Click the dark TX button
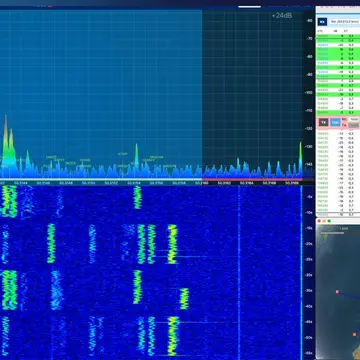This screenshot has height=360, width=360. pos(323,123)
